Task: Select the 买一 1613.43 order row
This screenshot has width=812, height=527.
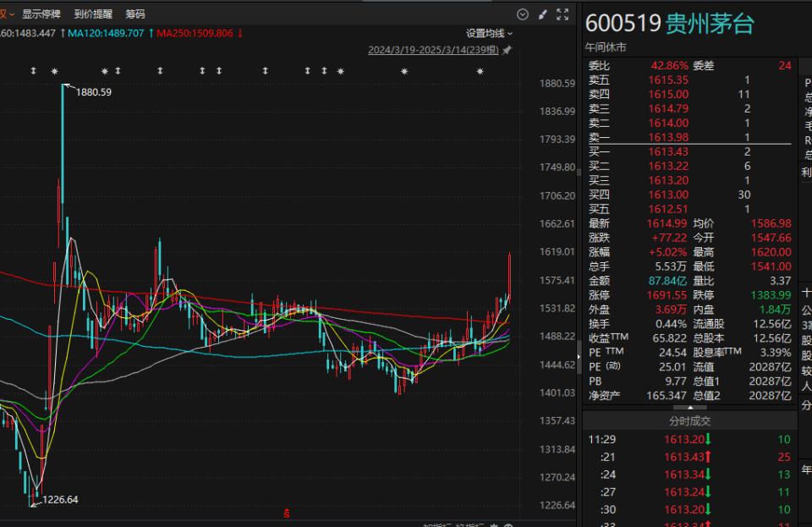Action: 690,151
